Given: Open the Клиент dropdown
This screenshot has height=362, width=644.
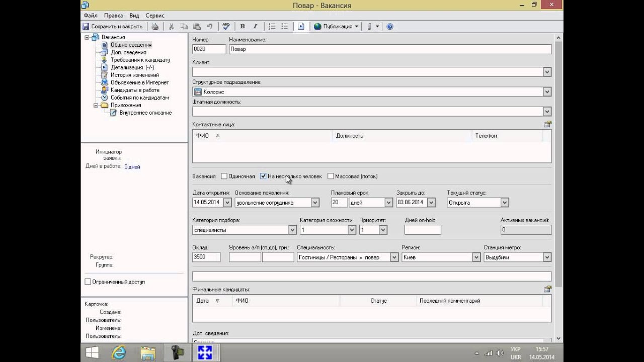Looking at the screenshot, I should pyautogui.click(x=547, y=72).
